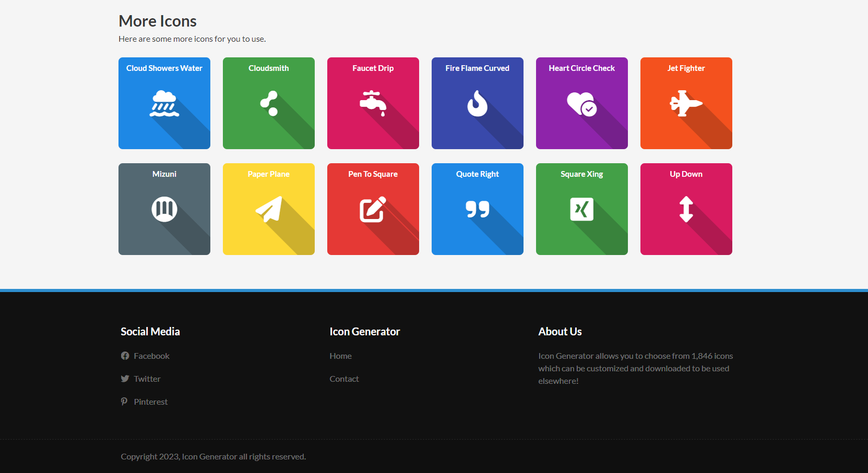
Task: Click the Twitter bird icon
Action: click(x=125, y=379)
